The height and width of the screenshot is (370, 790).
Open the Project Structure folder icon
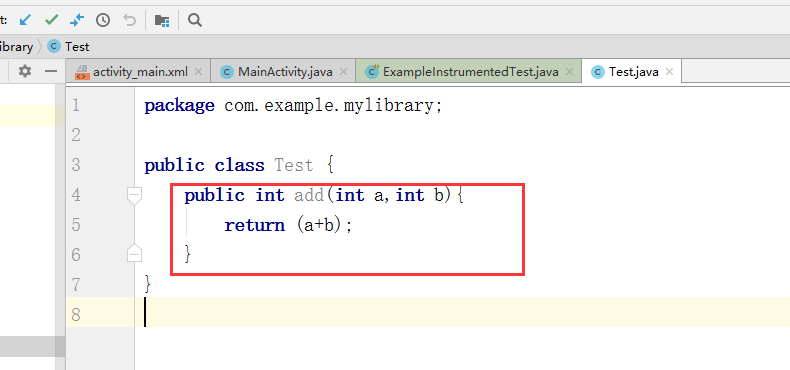click(162, 20)
